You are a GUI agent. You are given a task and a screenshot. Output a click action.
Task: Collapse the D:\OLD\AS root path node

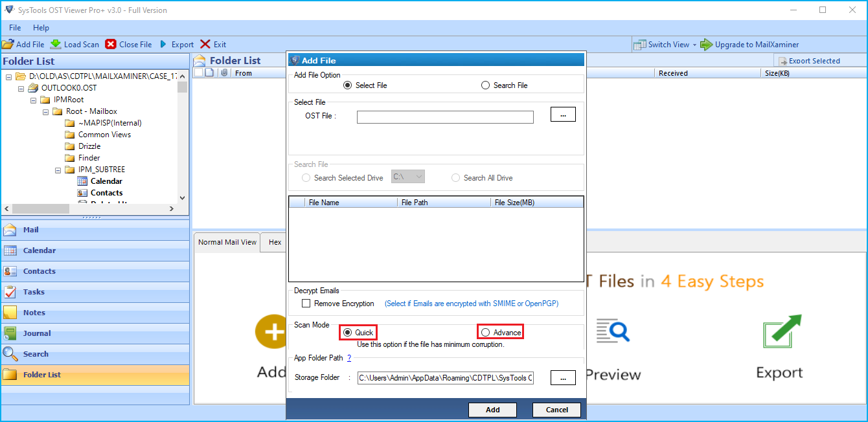coord(8,76)
